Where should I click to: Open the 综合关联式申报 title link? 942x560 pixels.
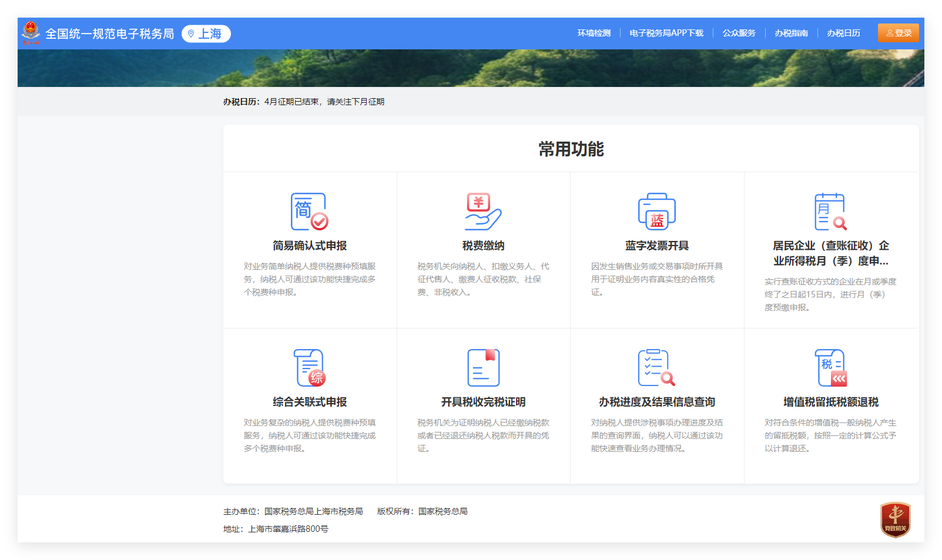(x=310, y=402)
